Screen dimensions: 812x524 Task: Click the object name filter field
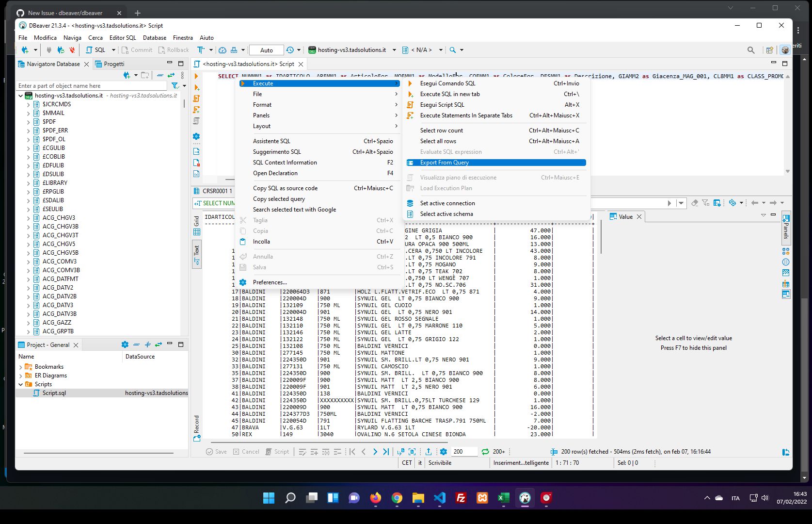[x=92, y=86]
